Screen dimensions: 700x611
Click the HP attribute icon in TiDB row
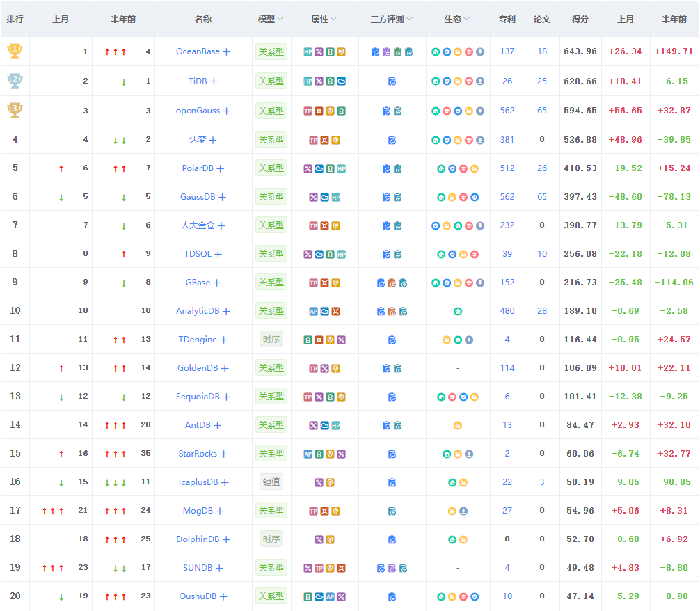click(x=308, y=81)
